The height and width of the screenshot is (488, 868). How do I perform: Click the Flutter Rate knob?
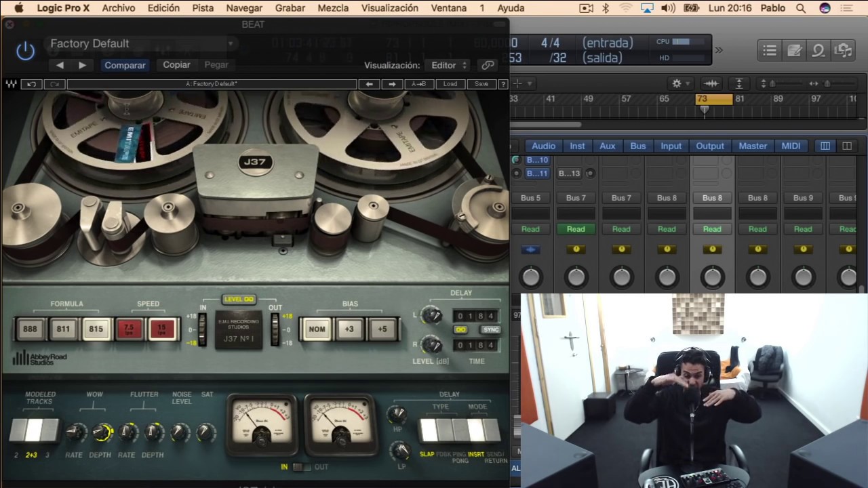coord(127,432)
